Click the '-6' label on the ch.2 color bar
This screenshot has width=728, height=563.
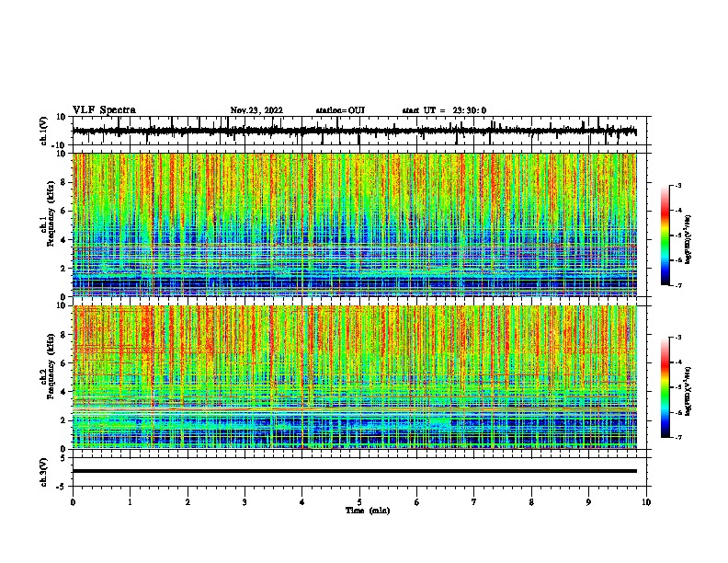[x=677, y=412]
